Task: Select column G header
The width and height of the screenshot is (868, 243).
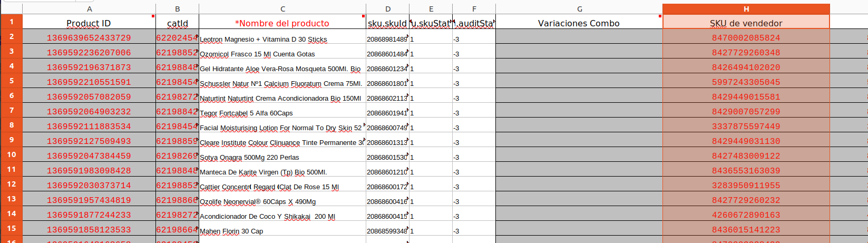Action: [x=579, y=9]
